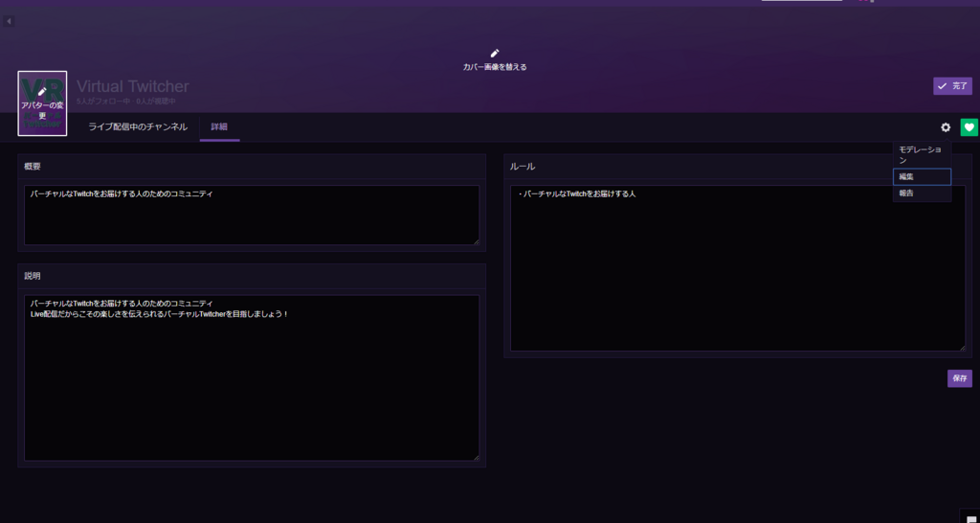Choose モデレーション from the gear menu

click(922, 154)
